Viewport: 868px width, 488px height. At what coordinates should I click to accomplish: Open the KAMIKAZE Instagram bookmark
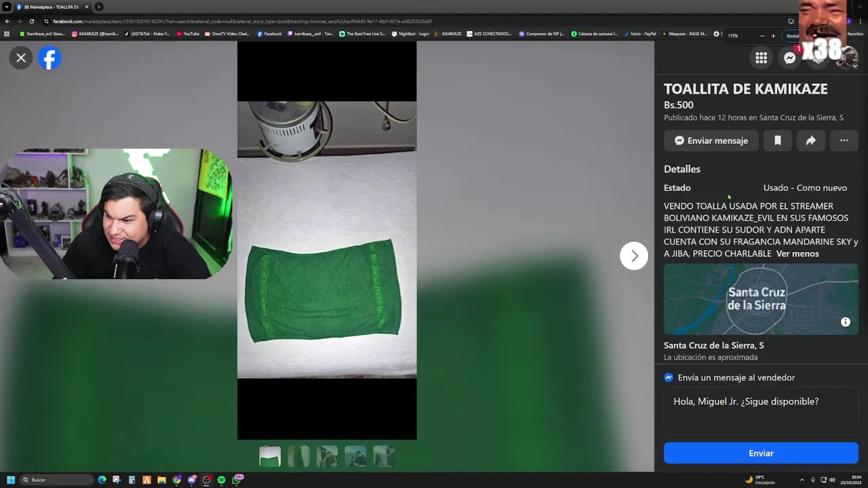tap(96, 34)
